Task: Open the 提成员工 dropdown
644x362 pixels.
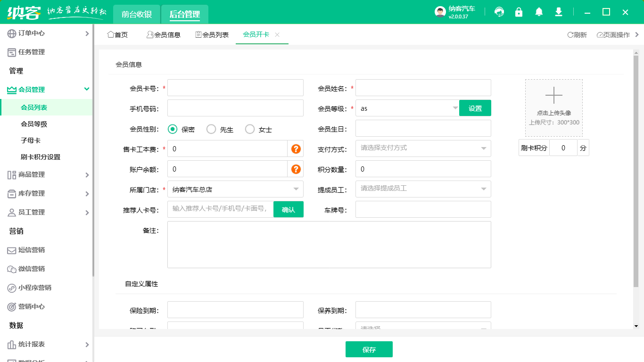Action: pyautogui.click(x=423, y=189)
